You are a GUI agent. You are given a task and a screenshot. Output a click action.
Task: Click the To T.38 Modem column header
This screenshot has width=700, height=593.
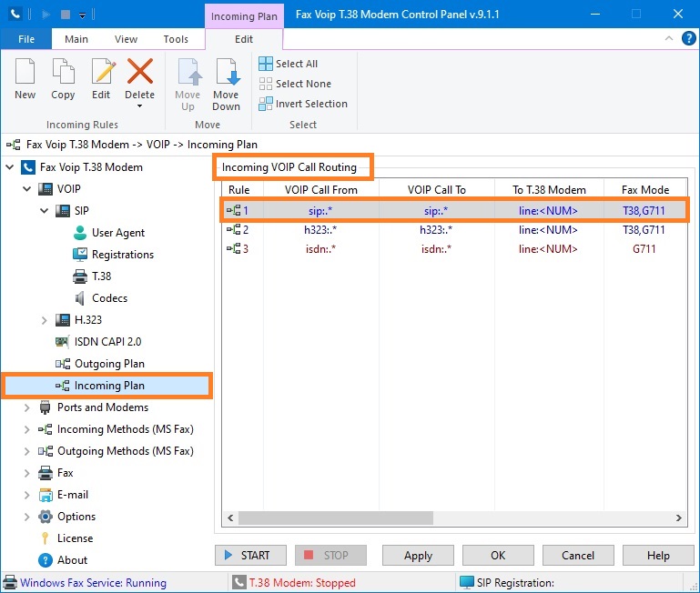(x=549, y=190)
